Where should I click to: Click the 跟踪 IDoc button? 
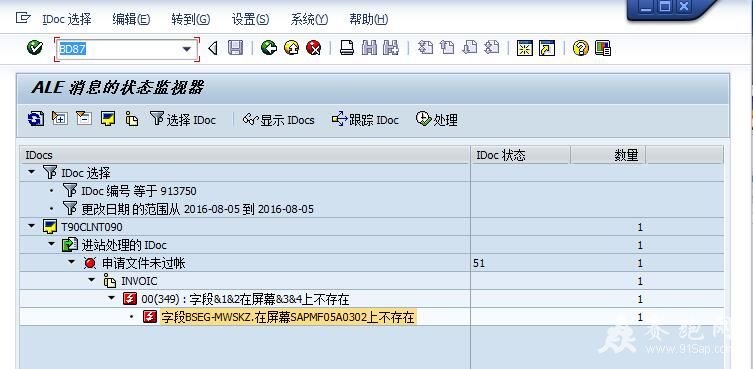[x=365, y=119]
